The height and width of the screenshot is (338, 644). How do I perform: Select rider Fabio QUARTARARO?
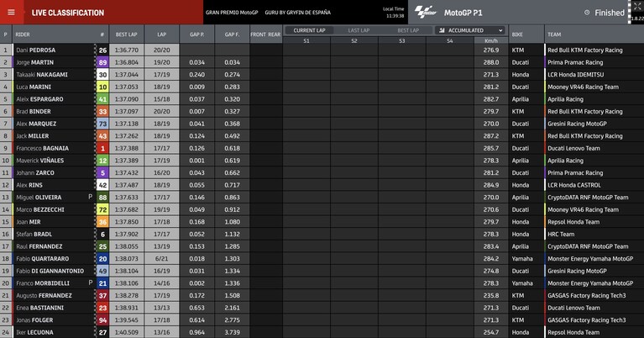42,259
